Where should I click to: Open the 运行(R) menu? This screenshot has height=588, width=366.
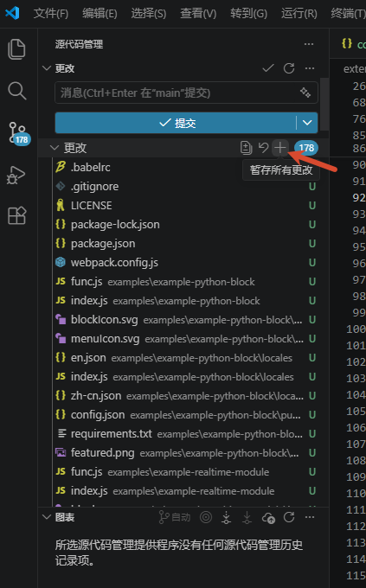tap(299, 14)
